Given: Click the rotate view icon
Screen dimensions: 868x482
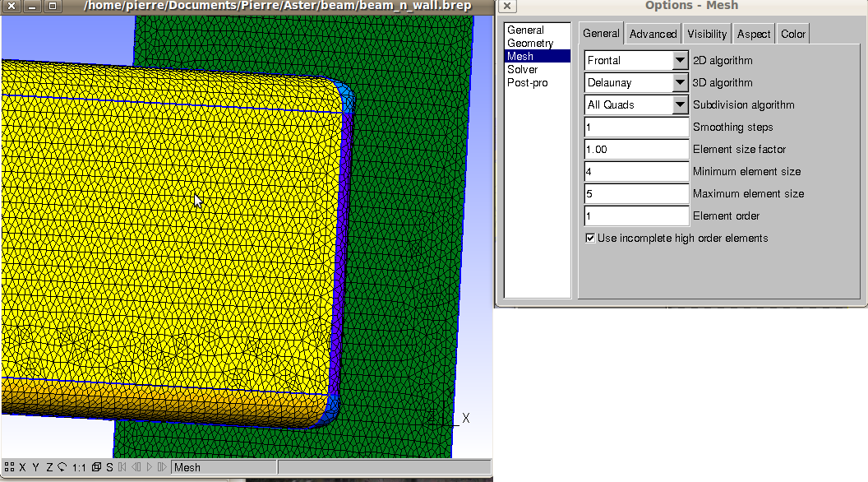Looking at the screenshot, I should click(x=62, y=467).
